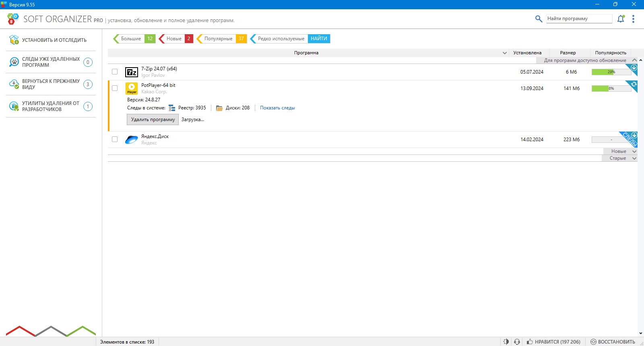Click the ВОССТАНОВИТЬ button
The height and width of the screenshot is (346, 644).
tap(613, 342)
